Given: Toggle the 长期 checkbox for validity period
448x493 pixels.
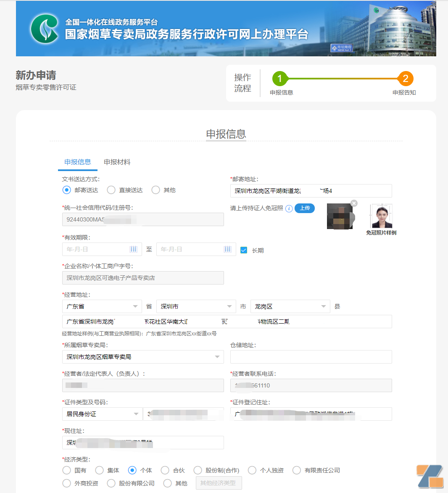Looking at the screenshot, I should [x=244, y=250].
